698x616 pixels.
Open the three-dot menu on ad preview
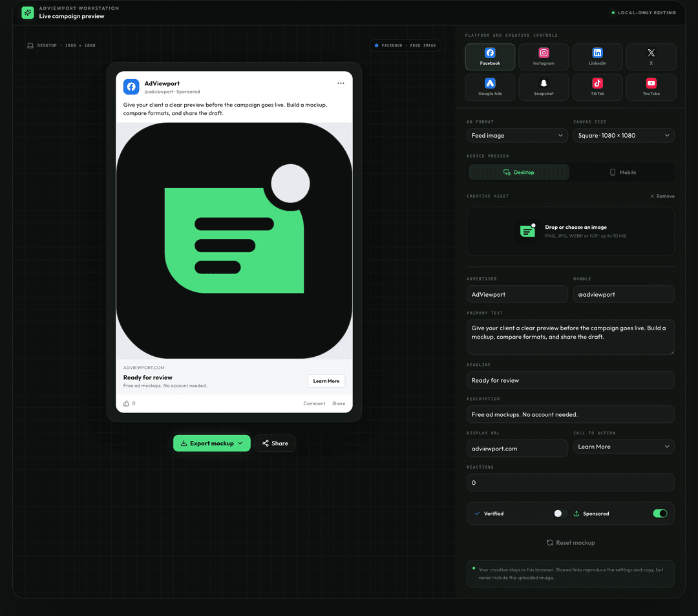tap(341, 83)
